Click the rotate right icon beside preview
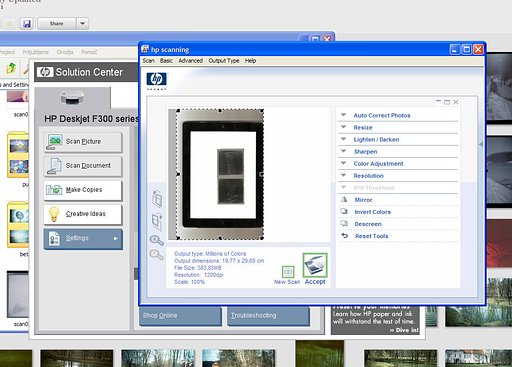The height and width of the screenshot is (367, 512). [x=157, y=222]
